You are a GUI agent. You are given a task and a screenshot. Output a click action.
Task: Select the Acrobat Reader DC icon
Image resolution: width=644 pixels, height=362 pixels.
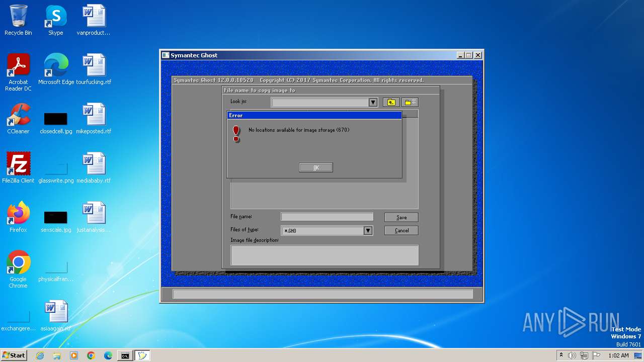click(x=18, y=72)
